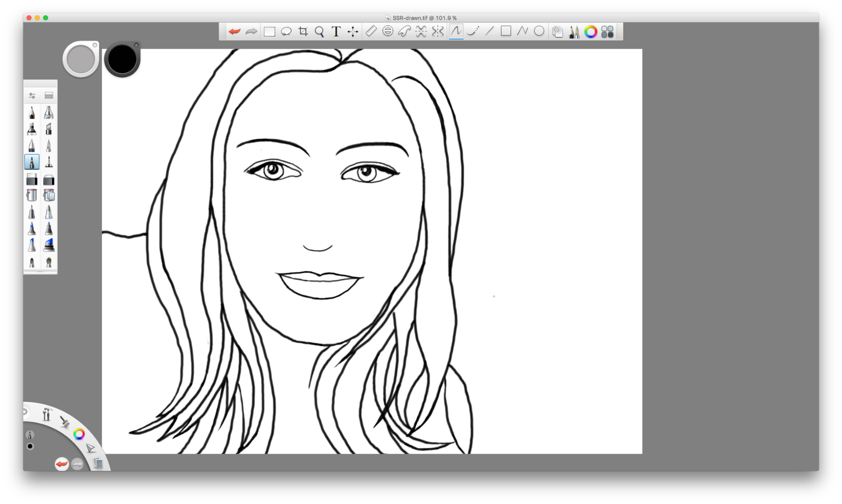Pick the Ruler guide tool

point(371,31)
